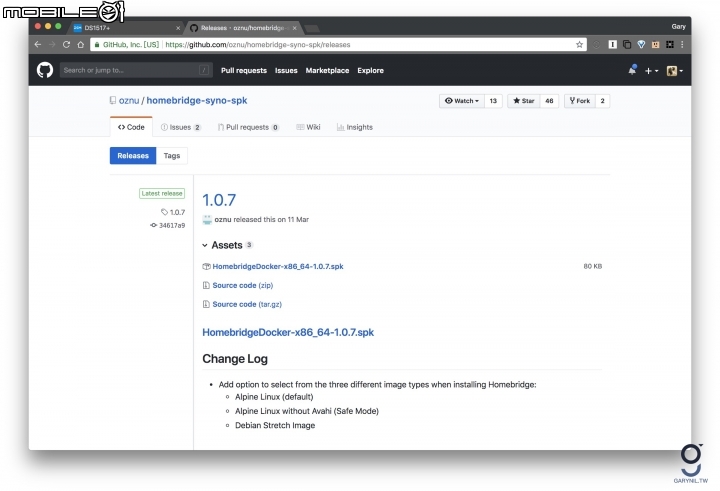
Task: Close the Releases oznu/homebridge tab
Action: click(x=294, y=28)
